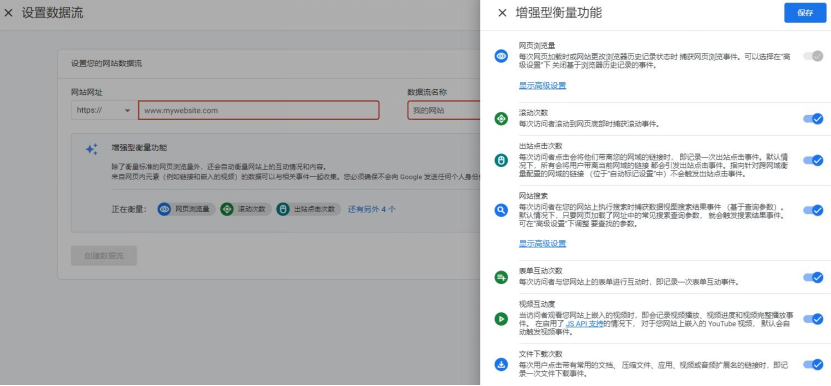
Task: Disable the 出站点击次数 switch
Action: pyautogui.click(x=813, y=160)
